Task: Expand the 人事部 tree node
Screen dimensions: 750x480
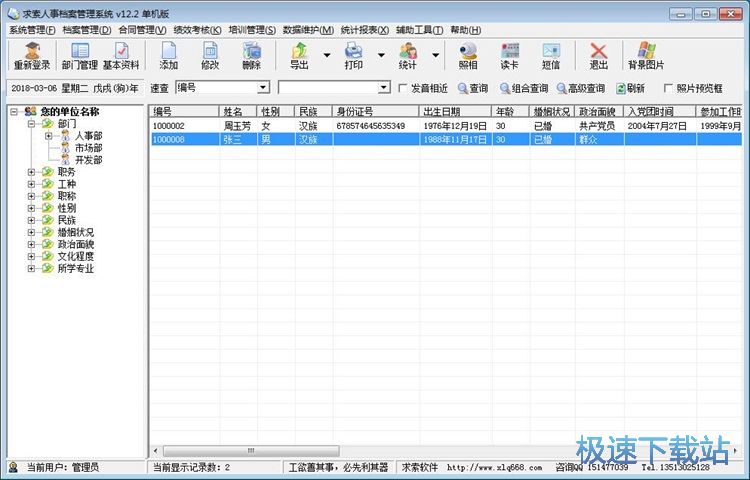Action: click(48, 136)
